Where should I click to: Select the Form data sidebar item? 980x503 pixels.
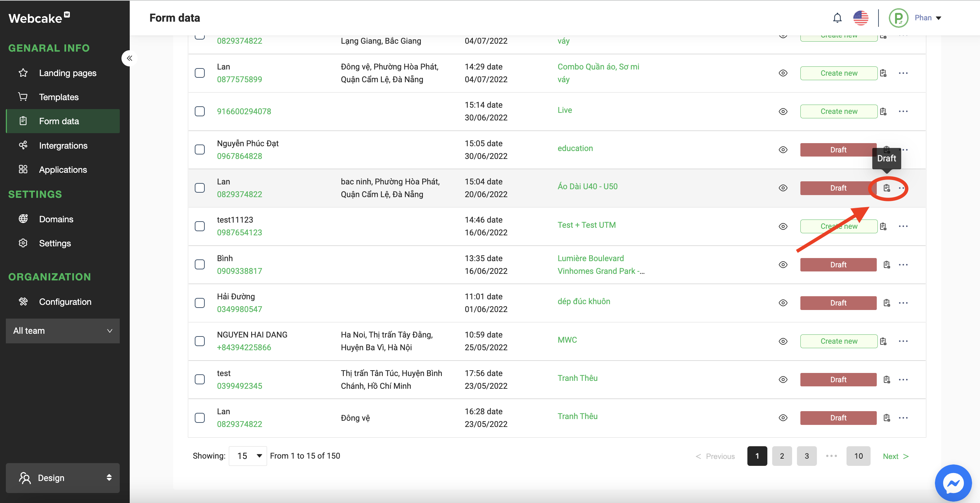click(x=63, y=121)
